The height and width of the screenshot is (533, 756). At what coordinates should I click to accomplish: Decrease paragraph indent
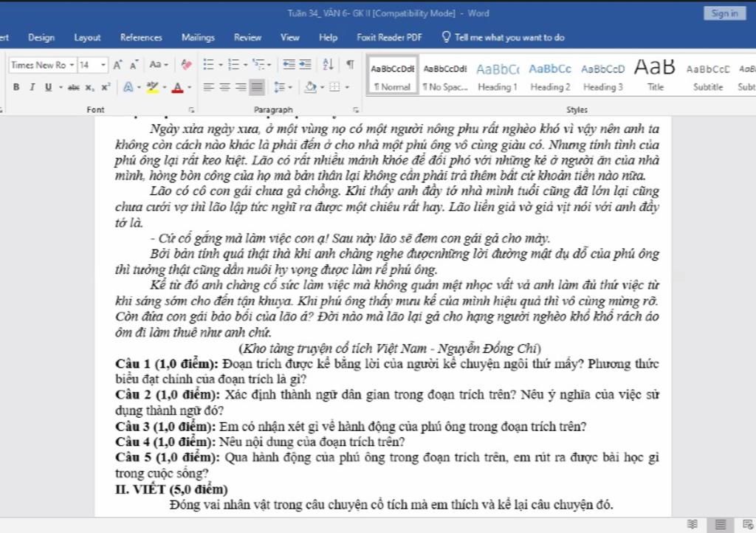tap(289, 64)
